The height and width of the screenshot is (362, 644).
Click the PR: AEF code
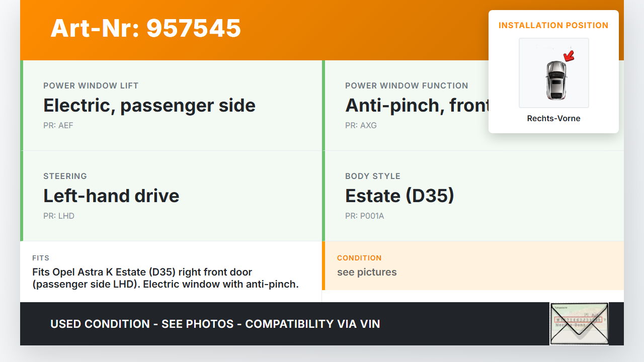click(x=58, y=125)
